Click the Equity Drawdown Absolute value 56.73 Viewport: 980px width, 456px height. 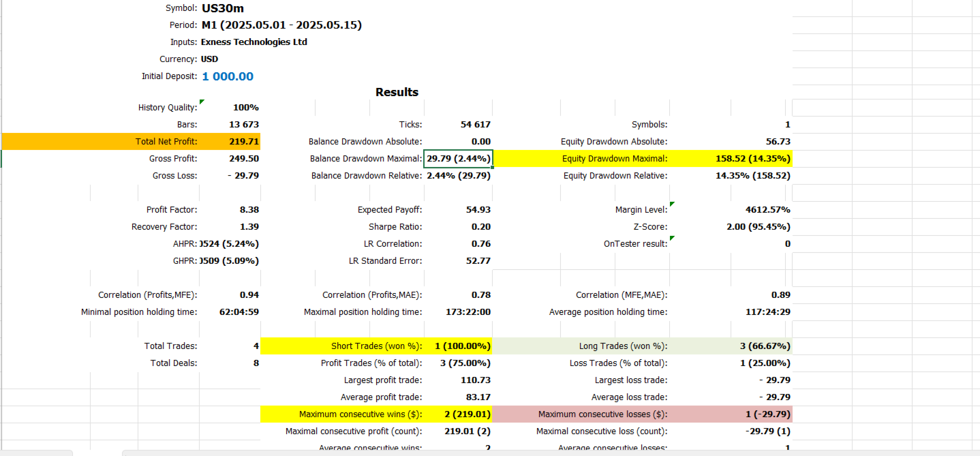coord(778,142)
